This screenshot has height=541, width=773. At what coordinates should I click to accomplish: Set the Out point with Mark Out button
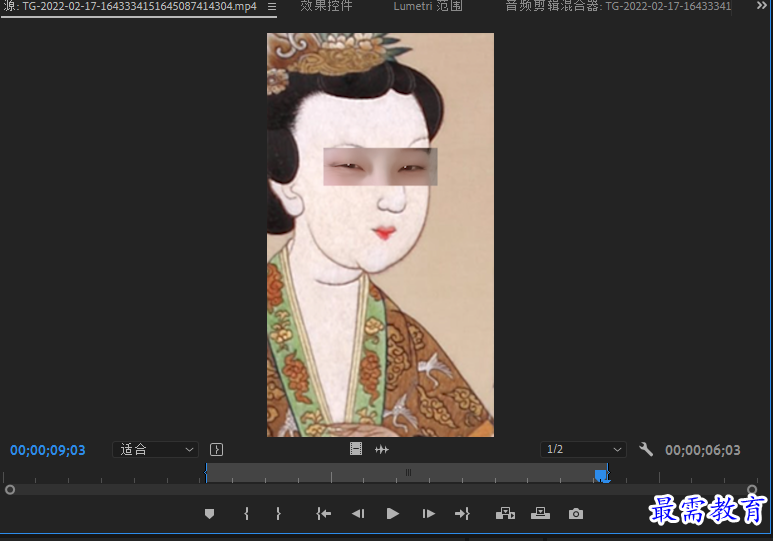pos(279,514)
